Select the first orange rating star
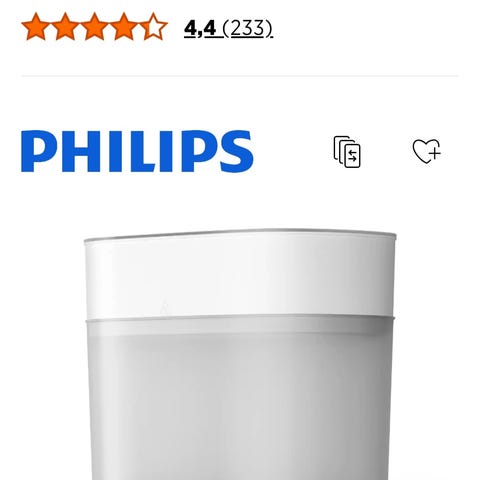The image size is (480, 480). tap(36, 26)
